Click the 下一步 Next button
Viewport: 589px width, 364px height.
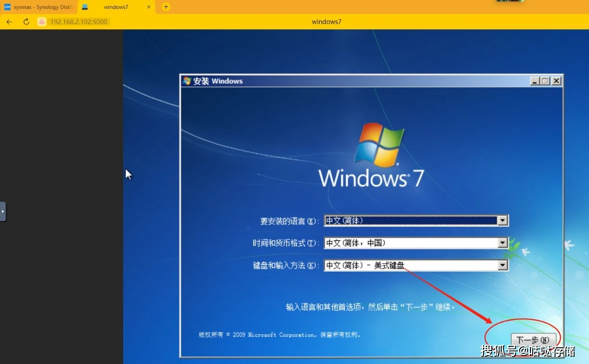point(533,339)
